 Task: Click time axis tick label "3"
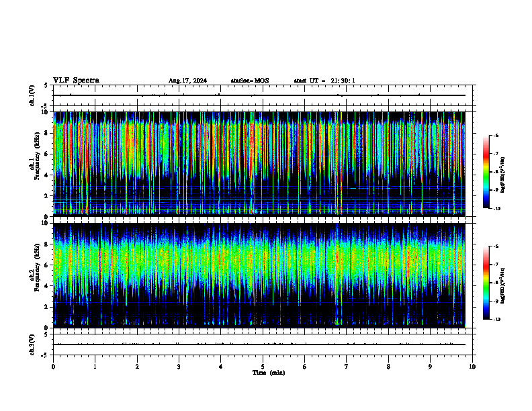[179, 367]
